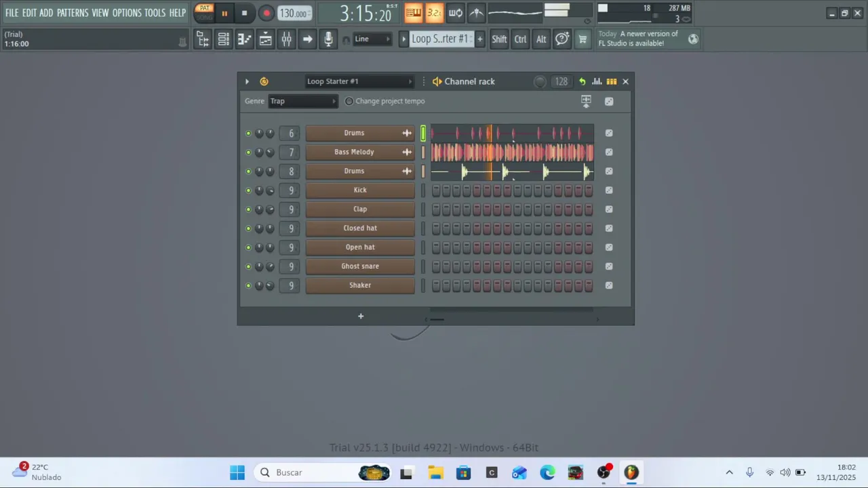Stop playback with the stop button
The image size is (868, 488).
(244, 13)
